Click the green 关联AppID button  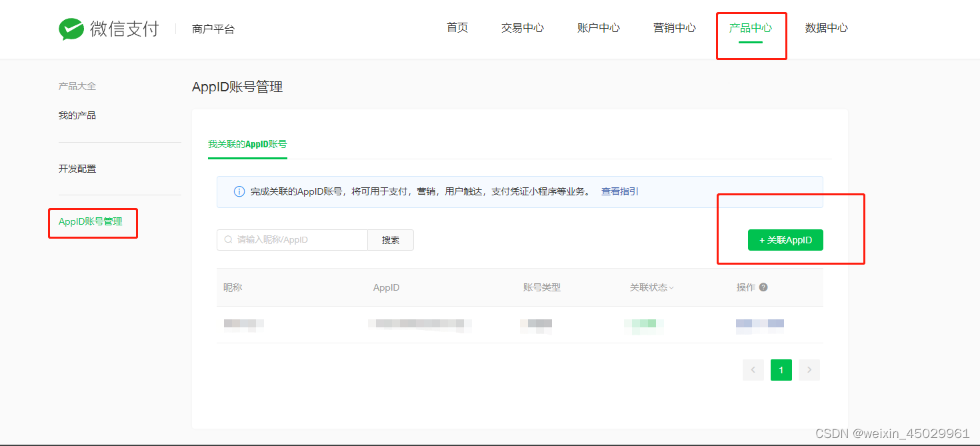(x=785, y=240)
